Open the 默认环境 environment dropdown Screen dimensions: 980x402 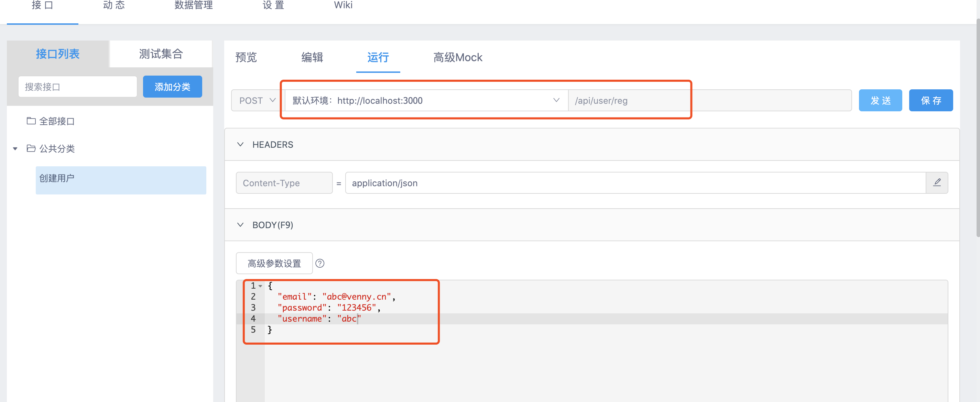coord(556,100)
